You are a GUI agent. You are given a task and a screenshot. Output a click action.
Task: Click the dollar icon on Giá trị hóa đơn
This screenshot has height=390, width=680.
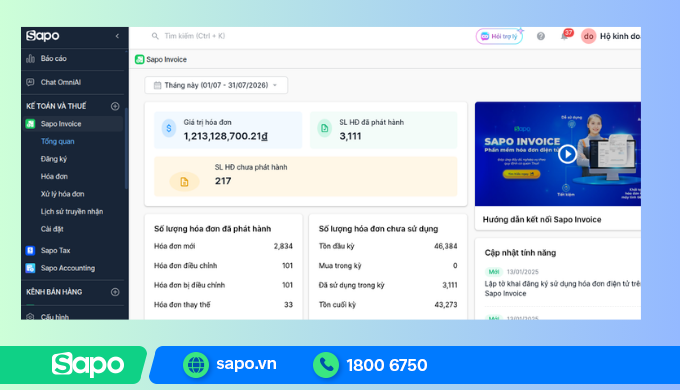(169, 128)
